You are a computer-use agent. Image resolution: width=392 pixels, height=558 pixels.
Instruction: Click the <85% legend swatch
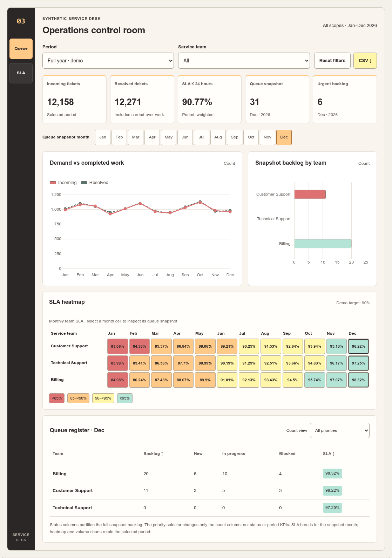pos(57,398)
